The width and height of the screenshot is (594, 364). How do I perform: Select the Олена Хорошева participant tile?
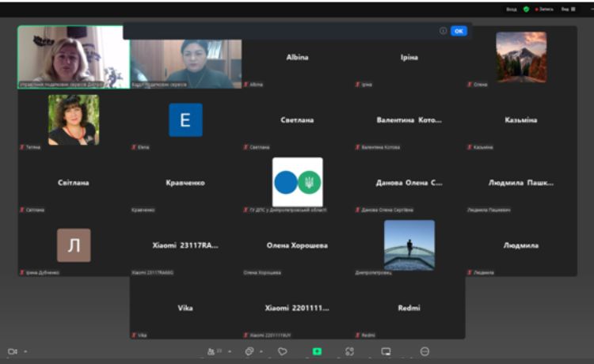point(297,246)
